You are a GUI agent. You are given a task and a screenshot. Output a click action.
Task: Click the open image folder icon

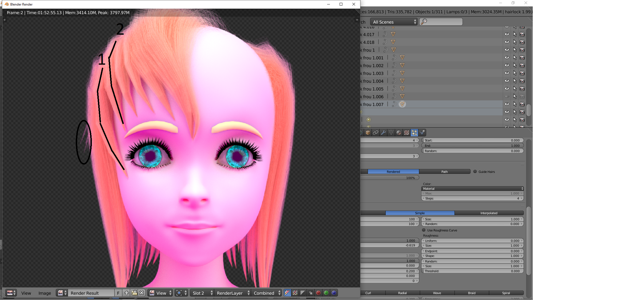[x=134, y=293]
